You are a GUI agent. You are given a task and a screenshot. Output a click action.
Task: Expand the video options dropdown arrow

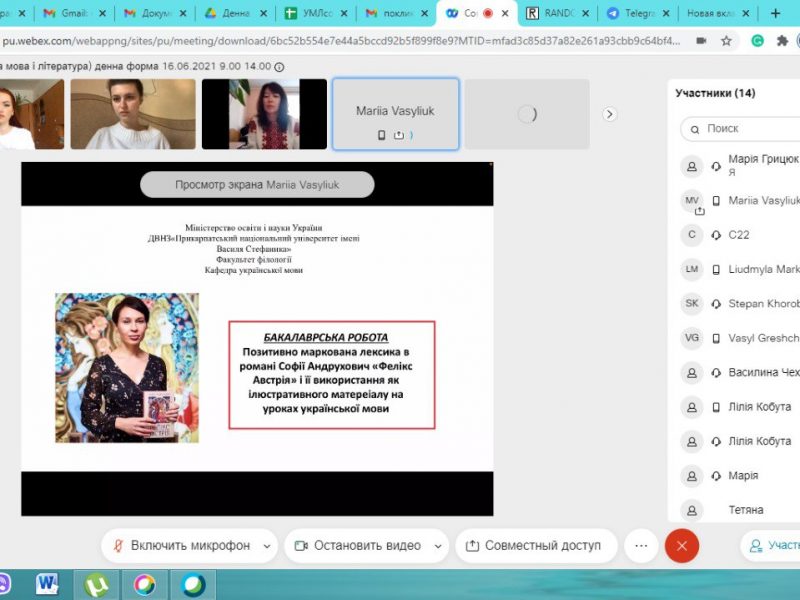pos(436,546)
